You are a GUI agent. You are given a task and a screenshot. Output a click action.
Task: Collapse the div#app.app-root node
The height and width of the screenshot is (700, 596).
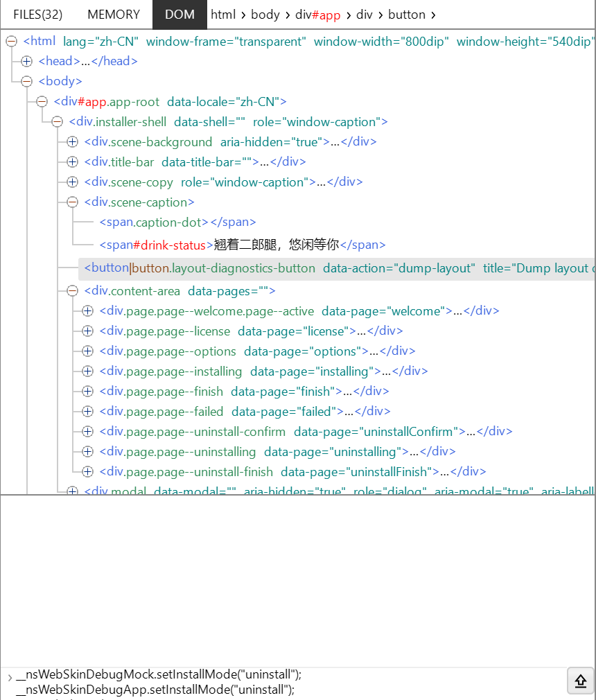[42, 102]
